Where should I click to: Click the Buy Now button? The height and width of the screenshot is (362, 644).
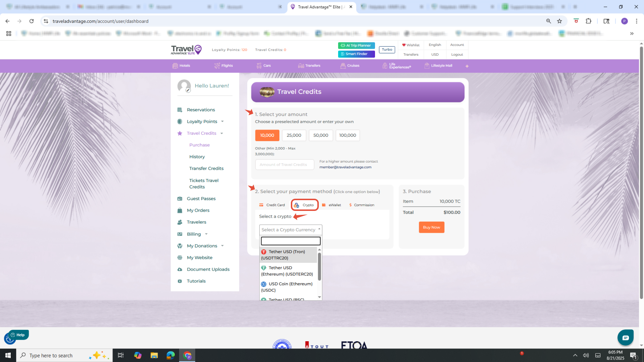[x=432, y=227]
